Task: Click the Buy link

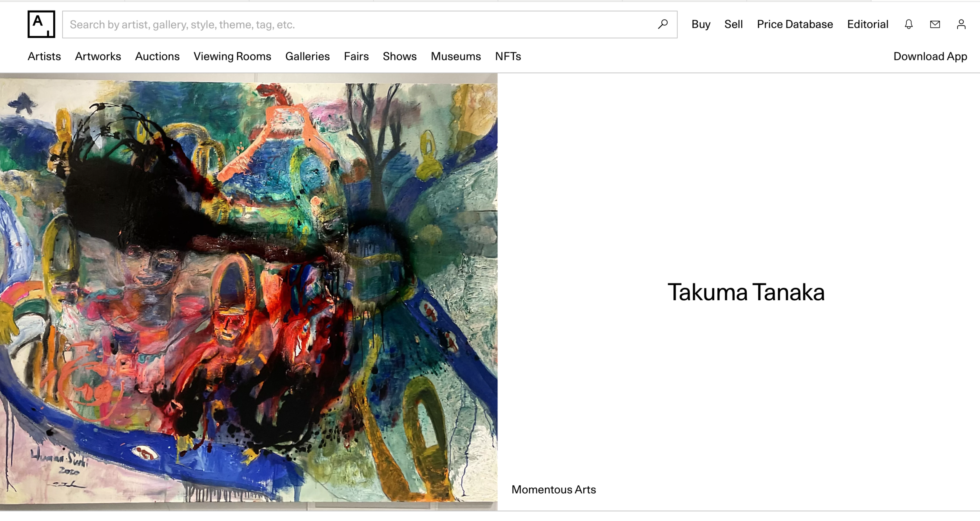Action: tap(701, 24)
